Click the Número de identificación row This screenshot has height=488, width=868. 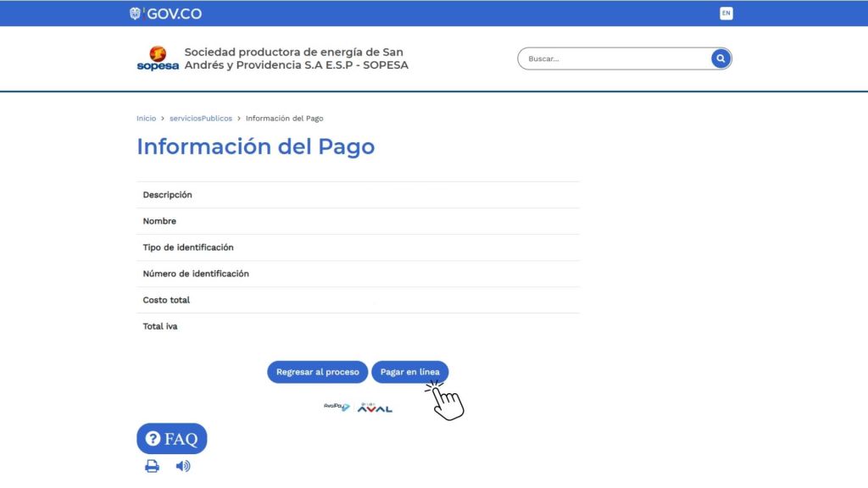[196, 274]
